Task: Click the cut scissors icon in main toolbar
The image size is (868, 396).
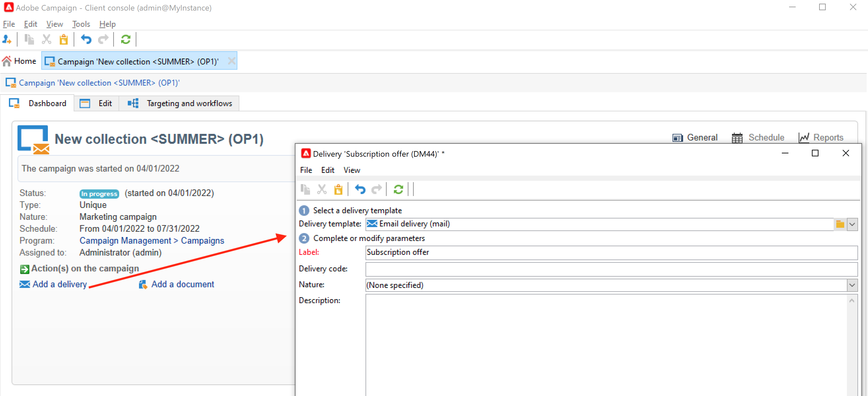Action: coord(46,39)
